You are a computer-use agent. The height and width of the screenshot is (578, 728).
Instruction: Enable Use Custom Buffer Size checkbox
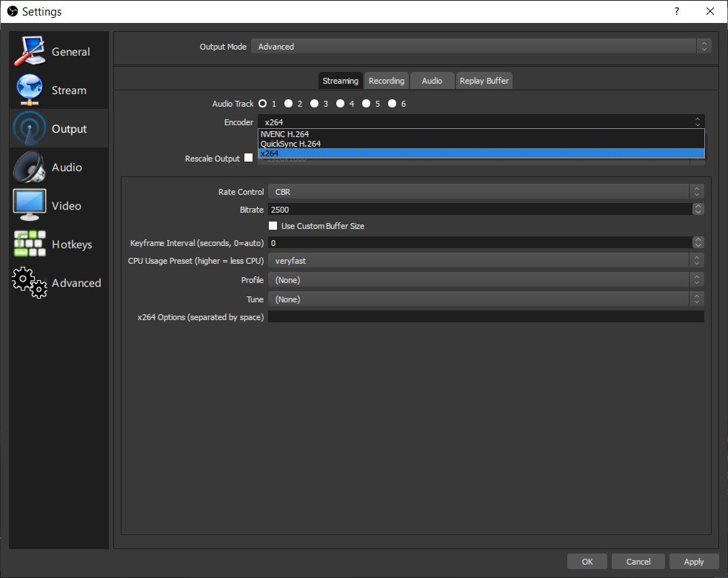pyautogui.click(x=273, y=226)
